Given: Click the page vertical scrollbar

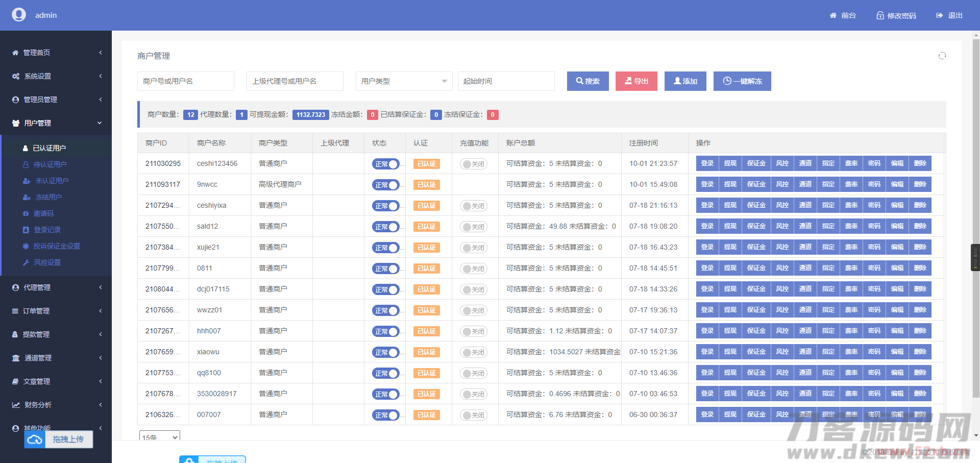Looking at the screenshot, I should tap(976, 214).
